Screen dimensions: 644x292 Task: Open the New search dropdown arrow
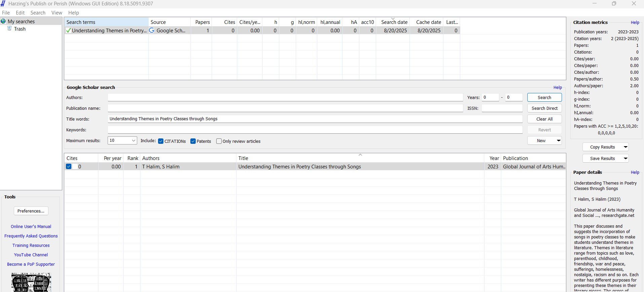(x=559, y=140)
